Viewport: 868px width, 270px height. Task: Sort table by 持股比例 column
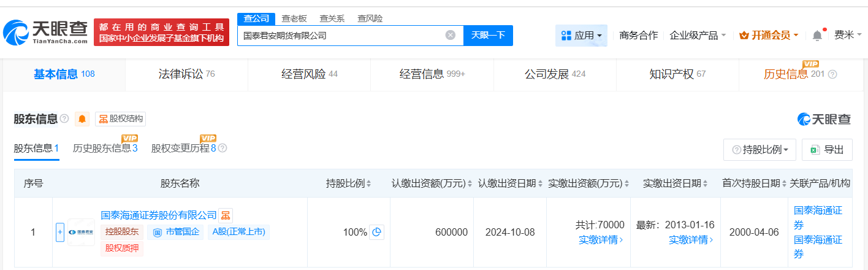348,183
